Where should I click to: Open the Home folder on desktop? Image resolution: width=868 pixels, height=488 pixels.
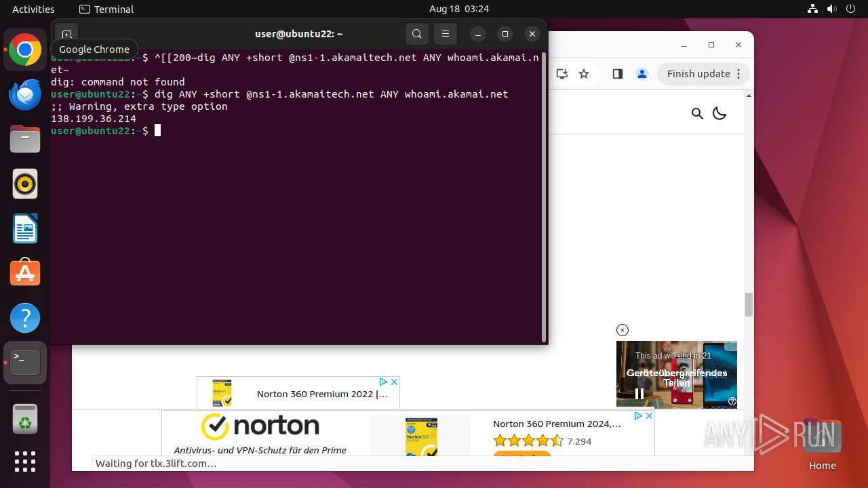[x=822, y=445]
